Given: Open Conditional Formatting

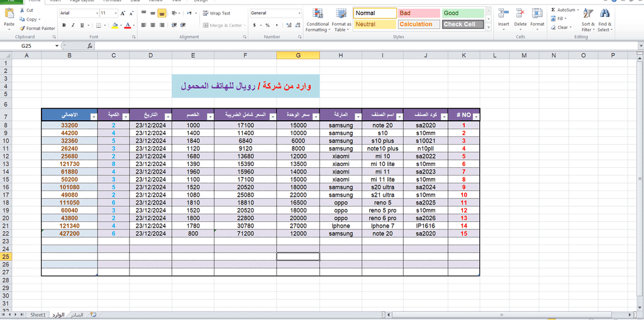Looking at the screenshot, I should [318, 21].
